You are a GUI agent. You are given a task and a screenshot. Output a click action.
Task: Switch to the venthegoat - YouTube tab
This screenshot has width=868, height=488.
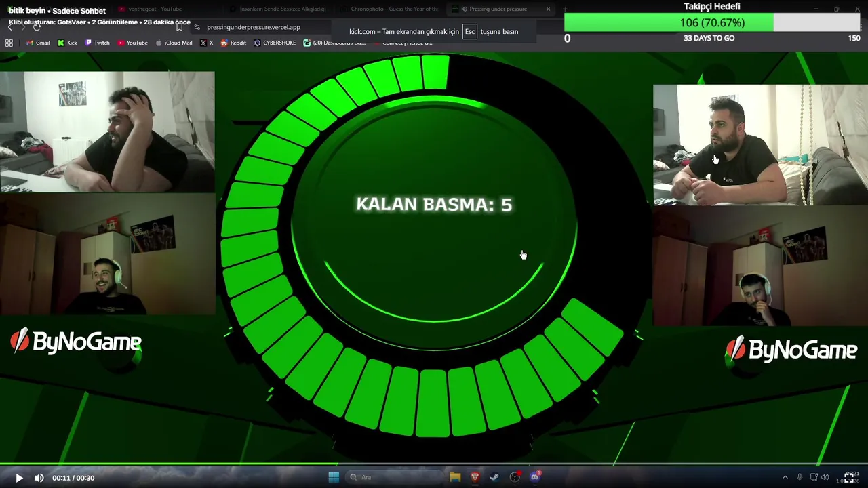click(155, 9)
